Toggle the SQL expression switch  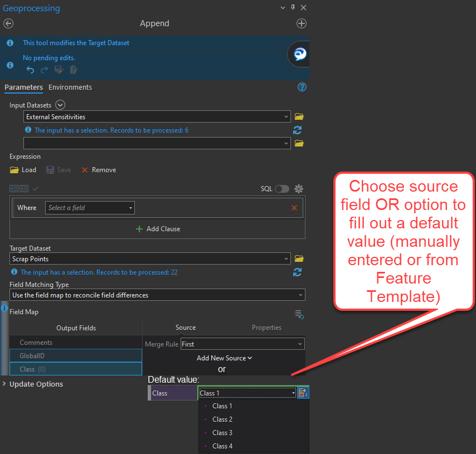[x=281, y=188]
